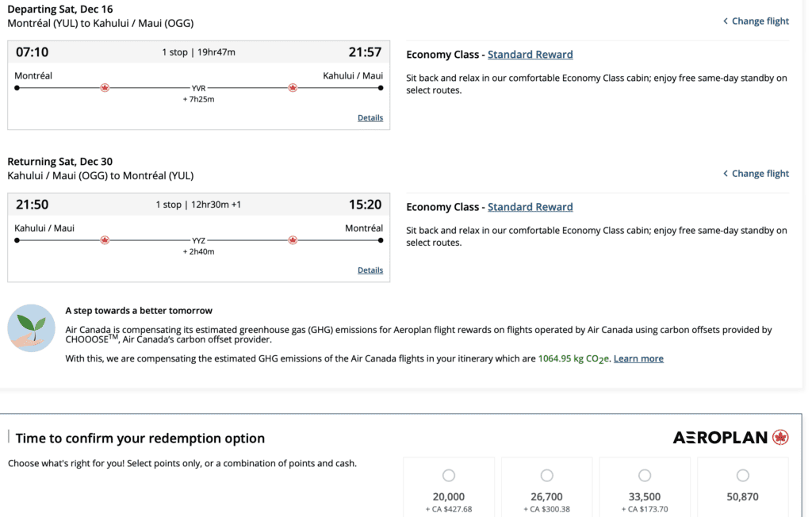Image resolution: width=812 pixels, height=517 pixels.
Task: Click chevron beside departing Change flight
Action: point(725,21)
